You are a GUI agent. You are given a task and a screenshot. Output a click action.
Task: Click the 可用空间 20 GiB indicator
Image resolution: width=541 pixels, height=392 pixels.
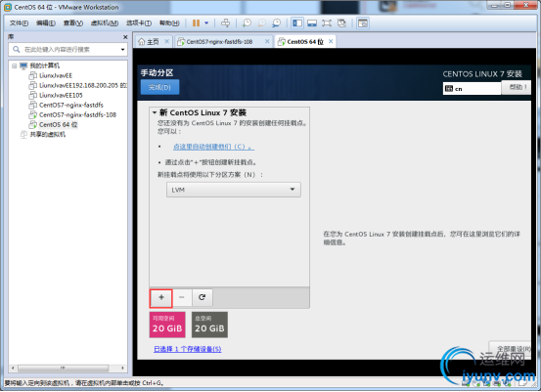tap(167, 325)
